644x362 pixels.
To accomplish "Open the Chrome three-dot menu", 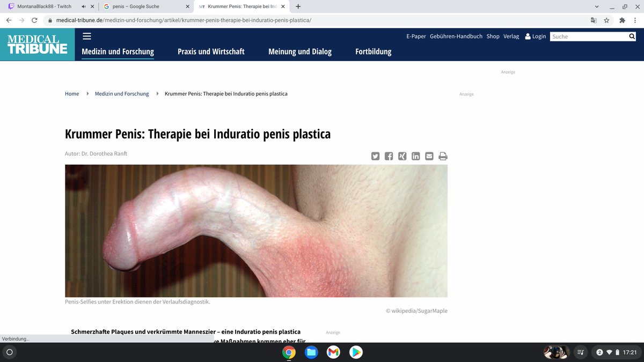I will (x=636, y=20).
